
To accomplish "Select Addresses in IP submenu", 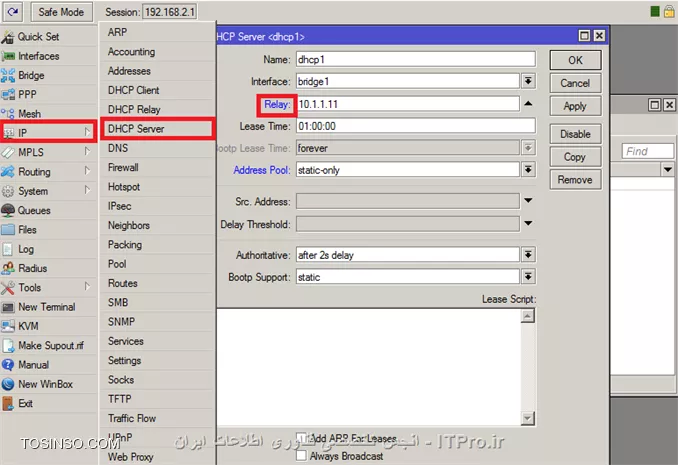I will click(x=158, y=71).
